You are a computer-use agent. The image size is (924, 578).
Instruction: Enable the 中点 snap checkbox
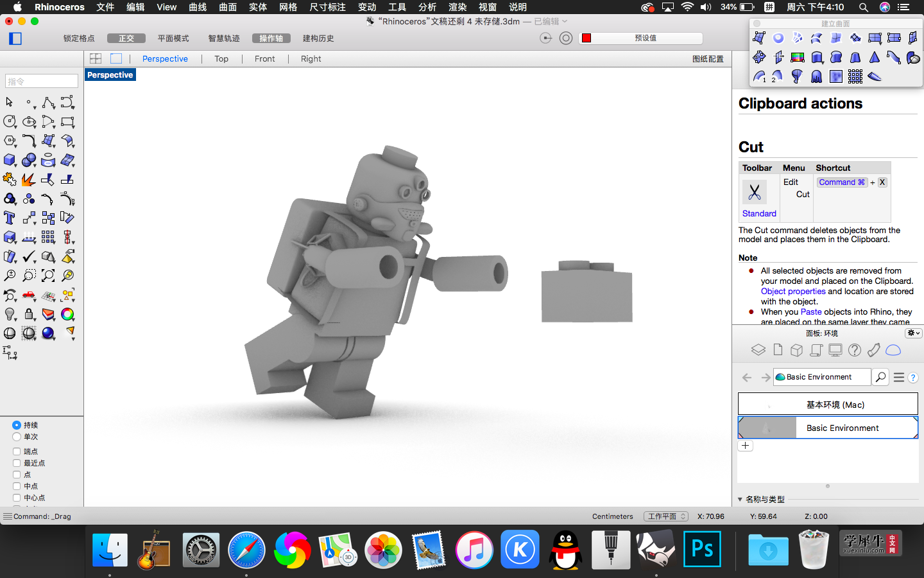[x=17, y=486]
